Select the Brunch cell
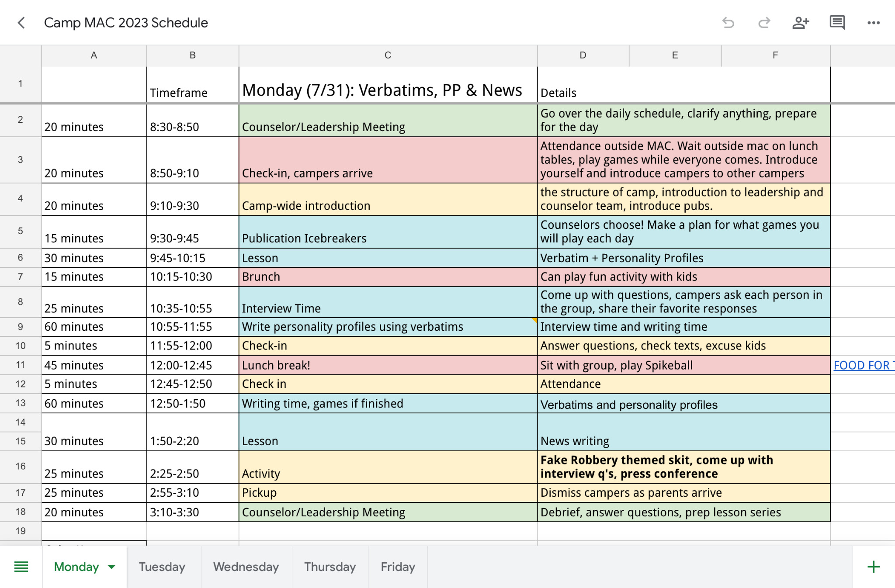895x588 pixels. tap(388, 277)
